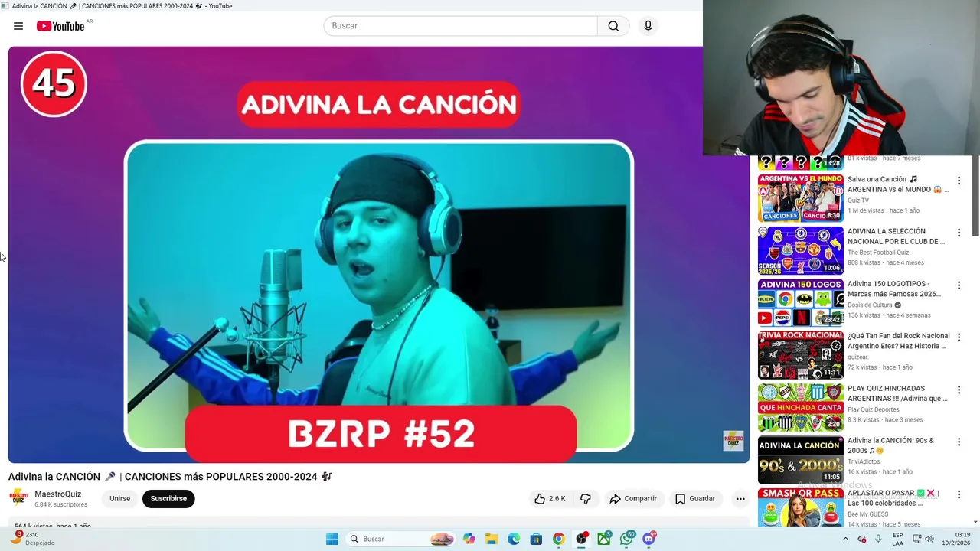Open the taskbar weather widget
Screen dimensions: 980x551
(32, 539)
